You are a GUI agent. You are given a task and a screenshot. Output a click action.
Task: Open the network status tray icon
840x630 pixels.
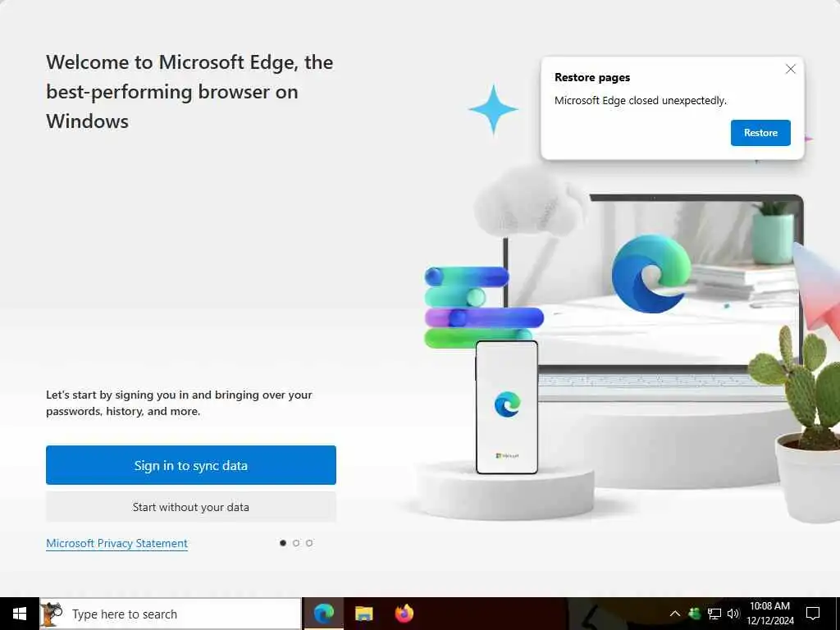click(714, 614)
